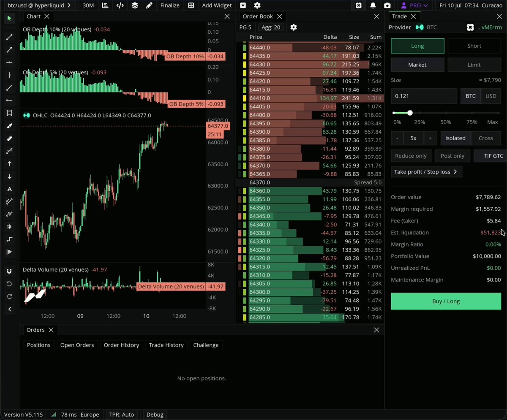This screenshot has height=420, width=507.
Task: Toggle the Reduce only option
Action: click(411, 156)
